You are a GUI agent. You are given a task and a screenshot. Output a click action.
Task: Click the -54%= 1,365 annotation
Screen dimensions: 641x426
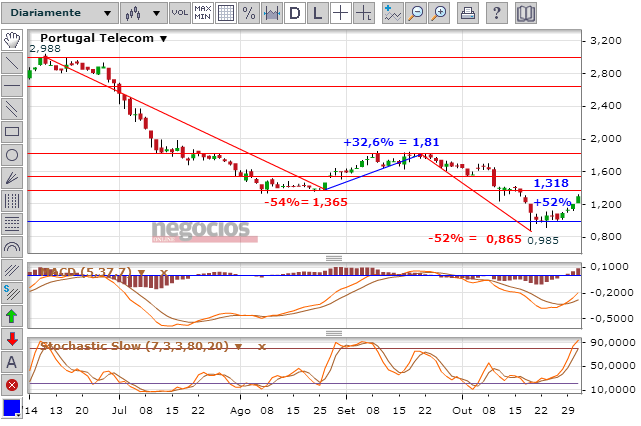[306, 202]
